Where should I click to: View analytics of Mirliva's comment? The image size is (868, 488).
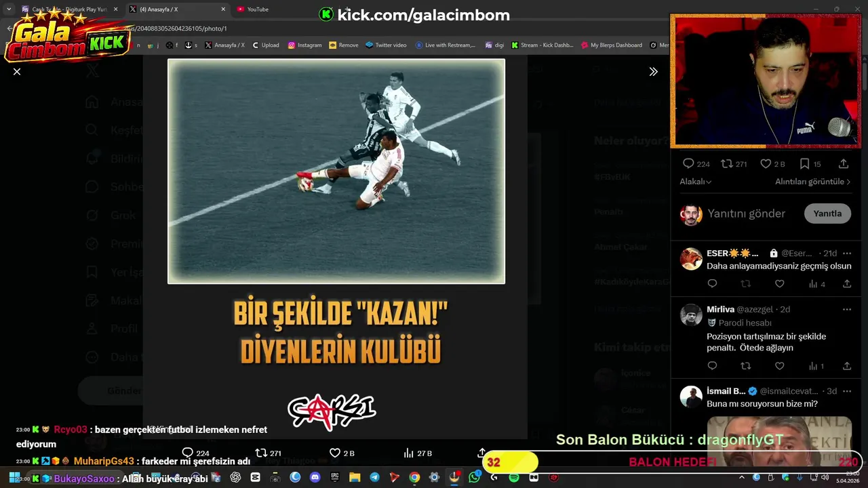[817, 366]
